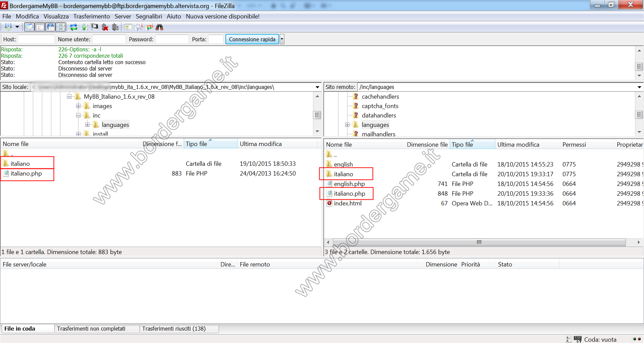Viewport: 644px width, 343px height.
Task: Select the remote english.php file
Action: [349, 184]
